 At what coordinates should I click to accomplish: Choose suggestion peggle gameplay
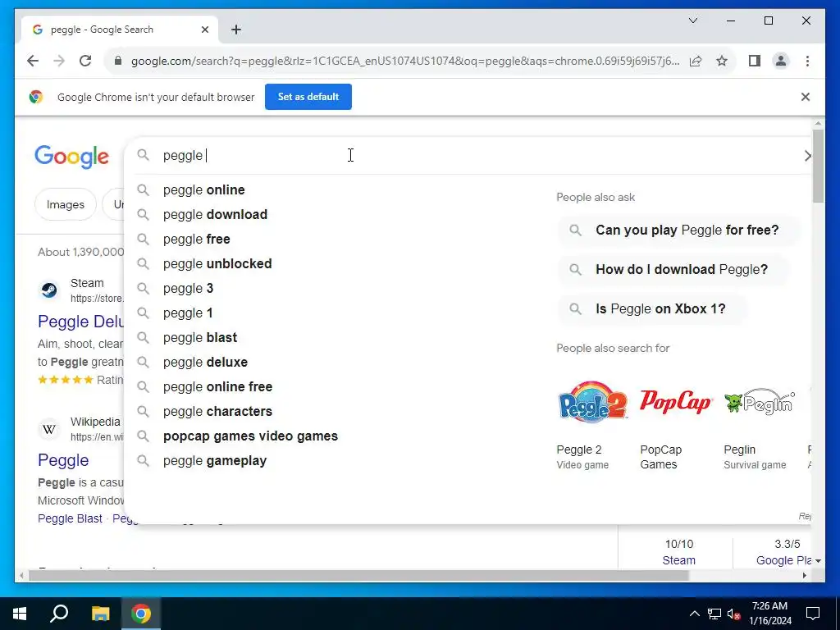[332, 461]
